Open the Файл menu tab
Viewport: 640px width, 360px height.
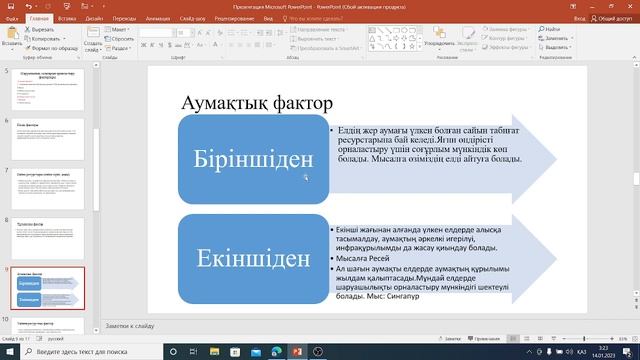click(12, 18)
